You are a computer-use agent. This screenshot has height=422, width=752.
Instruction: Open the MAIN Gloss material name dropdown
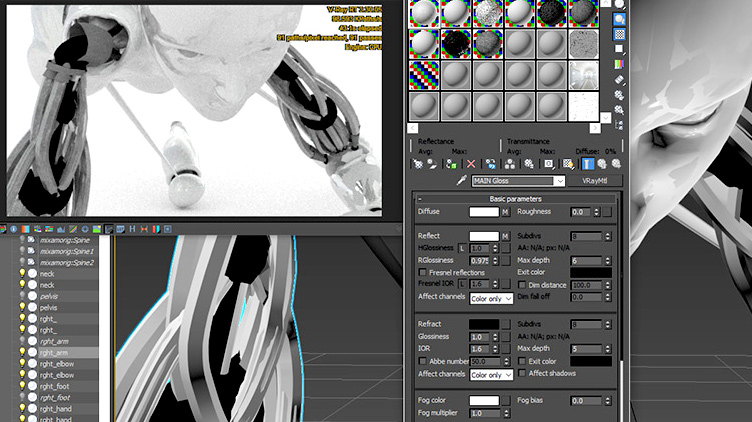pos(560,181)
